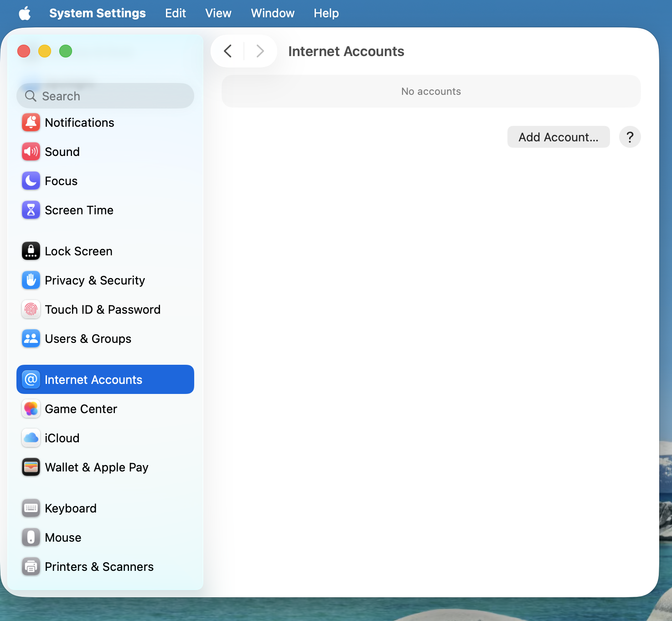
Task: Open the View menu
Action: coord(218,13)
